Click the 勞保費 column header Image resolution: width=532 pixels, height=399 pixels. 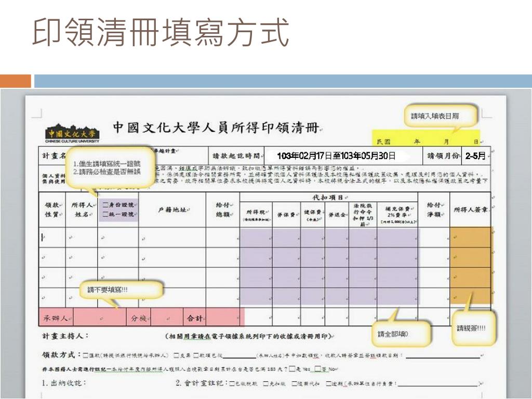click(x=286, y=215)
